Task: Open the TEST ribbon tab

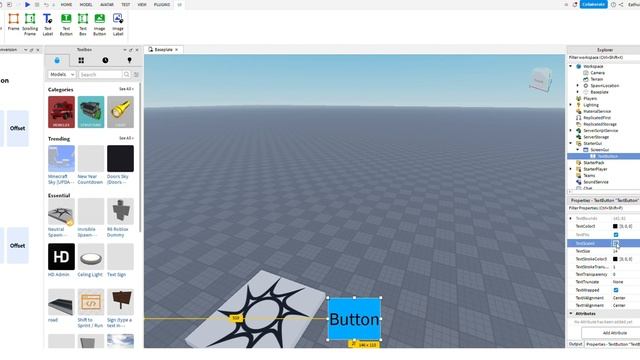Action: [x=126, y=4]
